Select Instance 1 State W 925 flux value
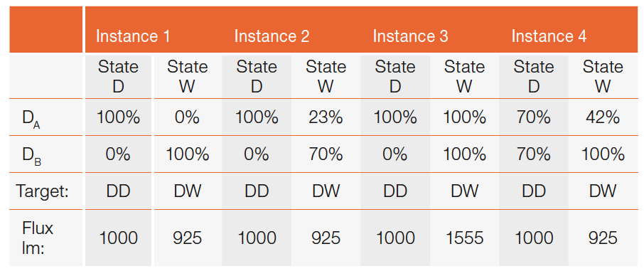Image resolution: width=644 pixels, height=276 pixels. point(187,238)
